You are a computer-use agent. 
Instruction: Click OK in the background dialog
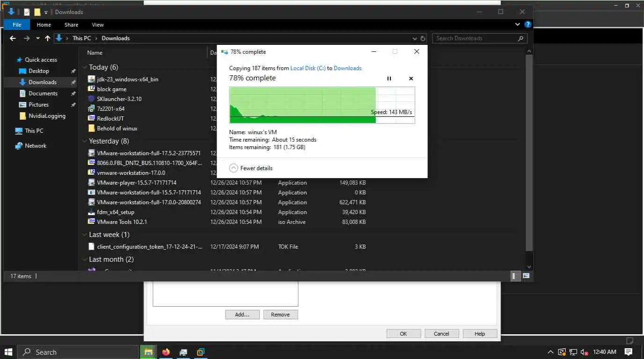click(x=403, y=334)
